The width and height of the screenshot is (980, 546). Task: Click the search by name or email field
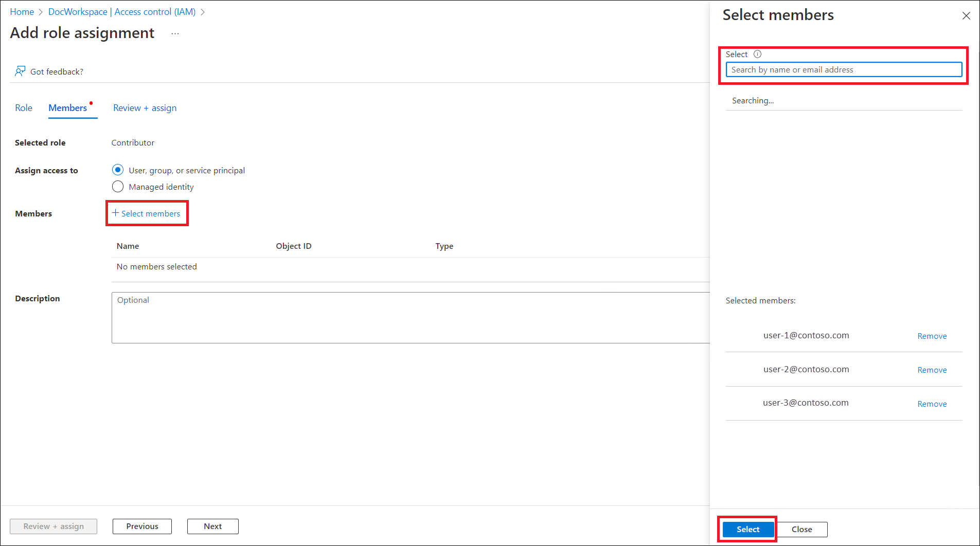(x=844, y=69)
